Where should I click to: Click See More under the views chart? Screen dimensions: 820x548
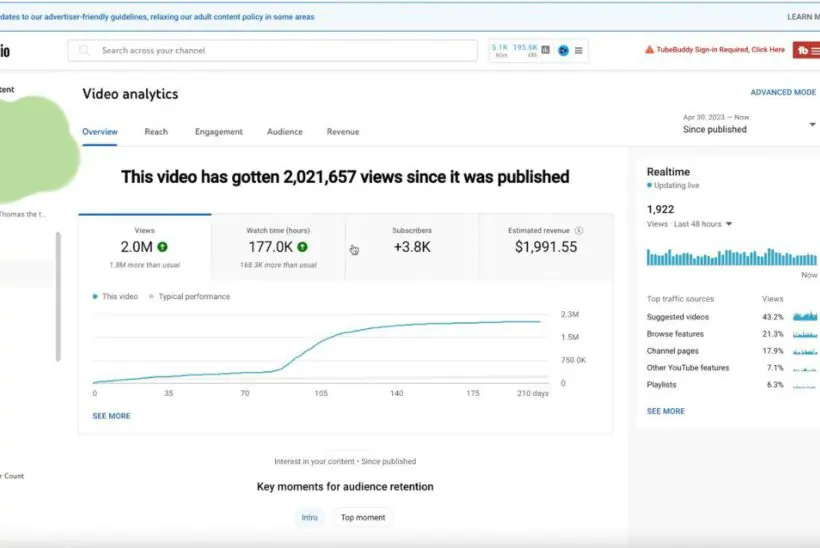coord(111,416)
